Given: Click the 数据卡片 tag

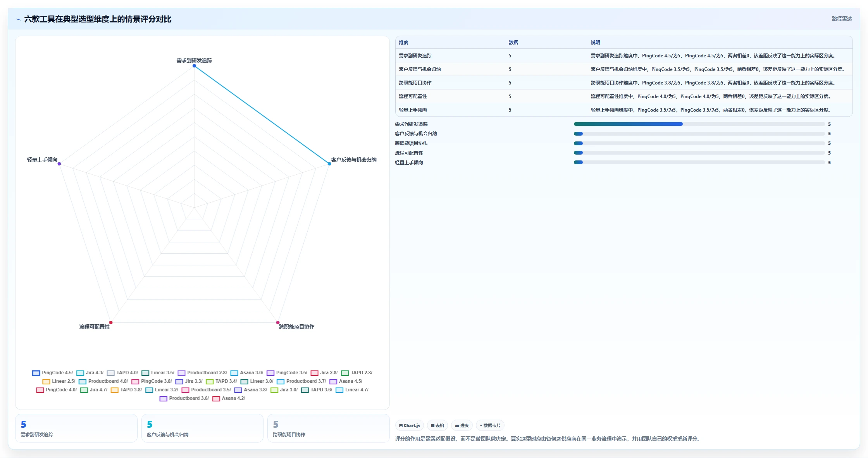Looking at the screenshot, I should (x=490, y=425).
